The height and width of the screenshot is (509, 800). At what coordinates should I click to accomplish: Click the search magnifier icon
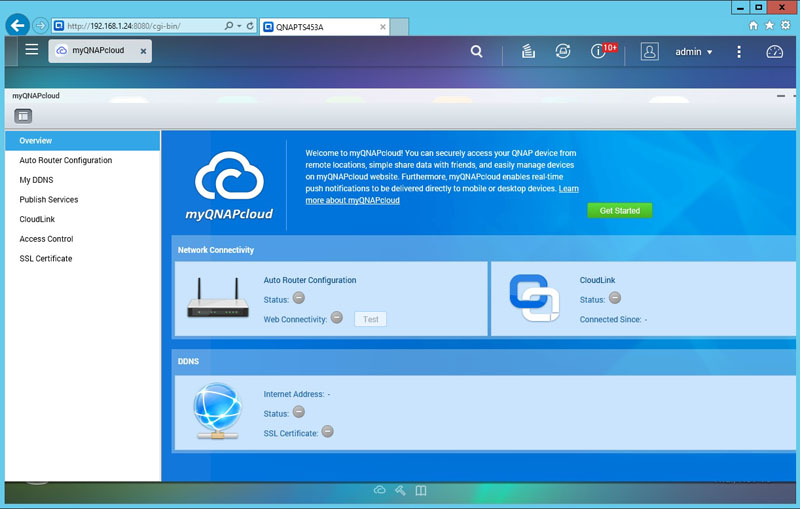[476, 51]
